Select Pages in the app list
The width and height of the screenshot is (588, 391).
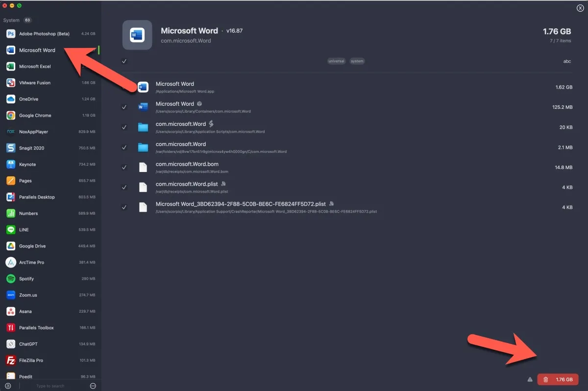pyautogui.click(x=50, y=181)
